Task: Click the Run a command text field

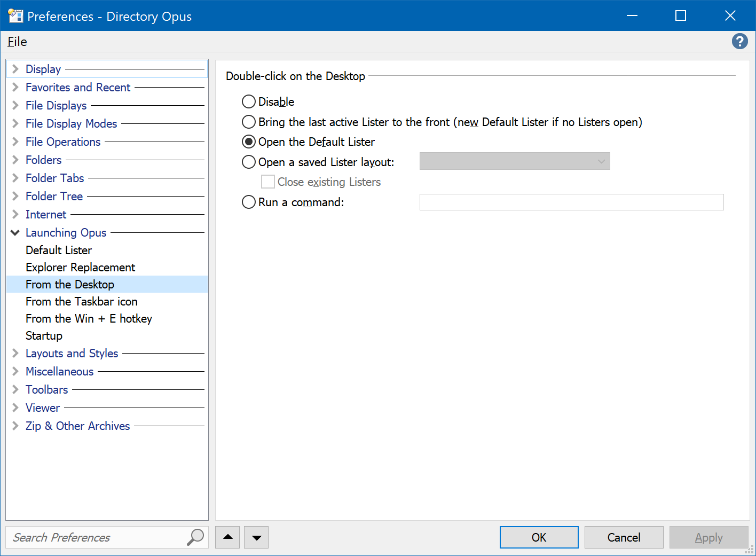Action: coord(571,202)
